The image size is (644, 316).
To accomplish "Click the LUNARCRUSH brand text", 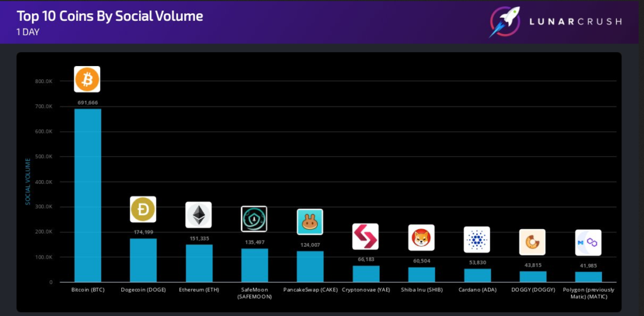I will (x=575, y=22).
